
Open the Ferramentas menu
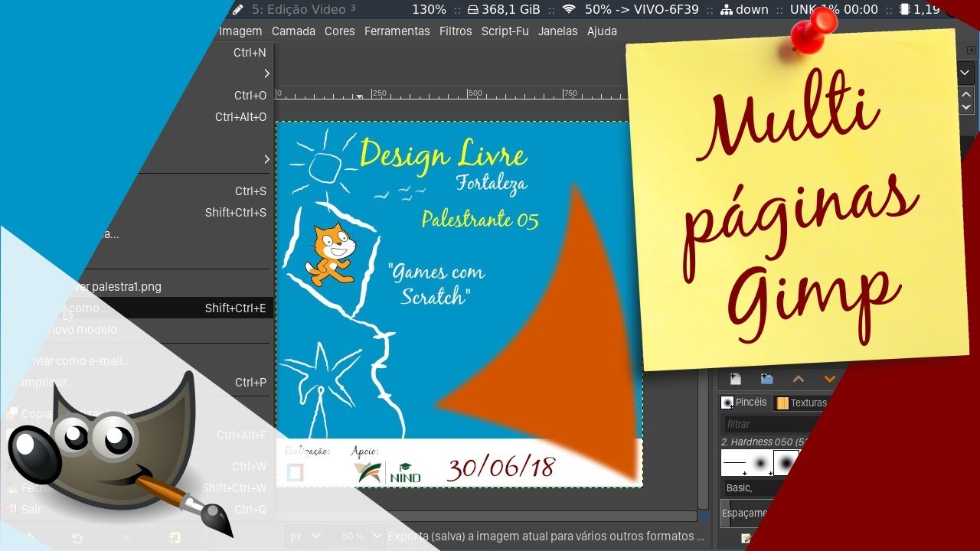397,31
